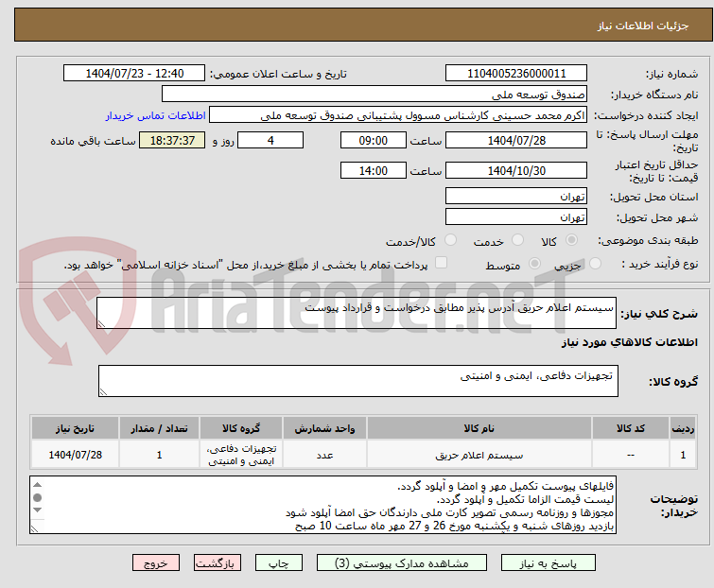
Task: Click the 'نام کالا' column header
Action: tap(479, 428)
